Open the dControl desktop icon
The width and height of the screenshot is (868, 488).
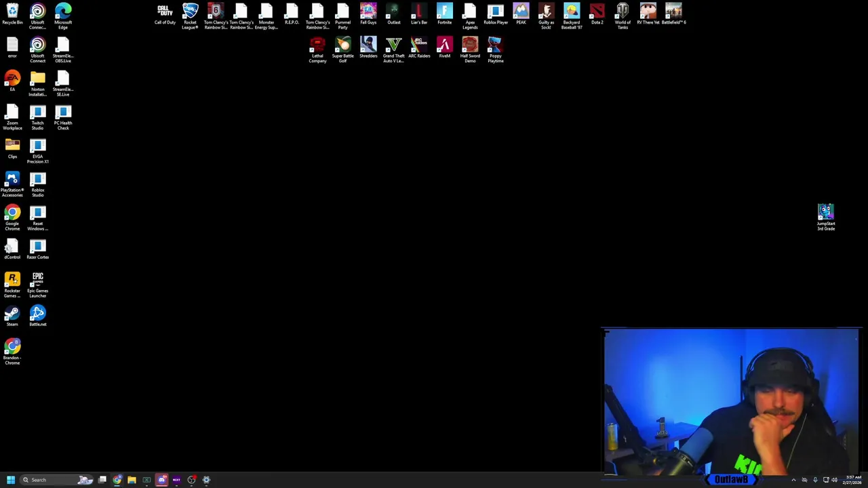[12, 249]
